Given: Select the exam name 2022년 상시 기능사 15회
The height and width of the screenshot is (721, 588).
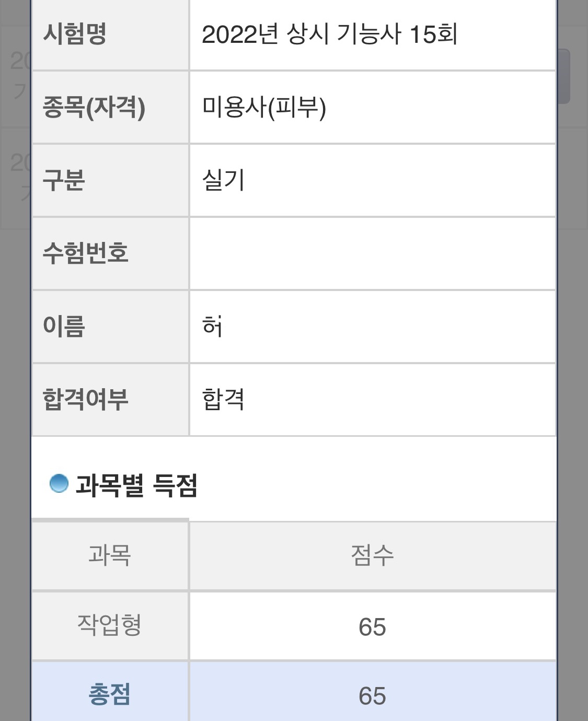Looking at the screenshot, I should pos(330,34).
